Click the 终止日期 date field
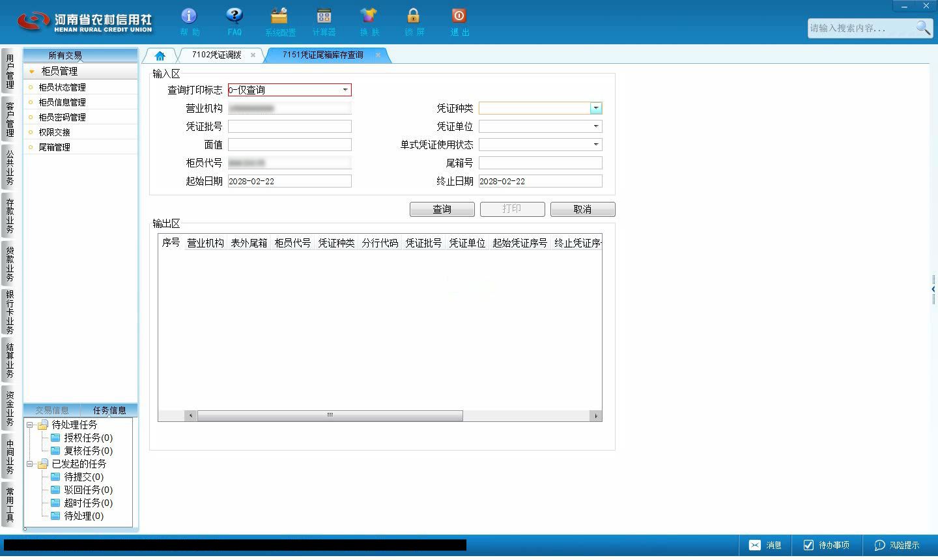Screen dimensions: 938x560 coord(541,181)
